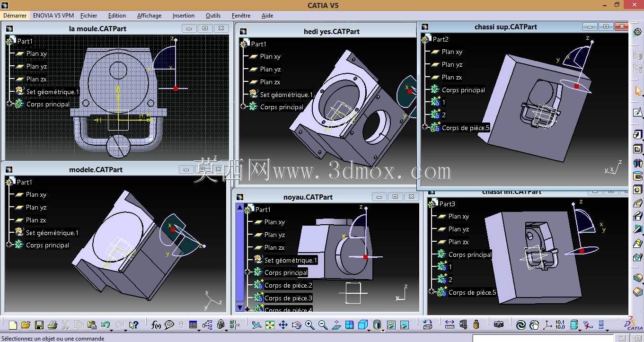644x342 pixels.
Task: Click the Normal View icon
Action: point(336,325)
